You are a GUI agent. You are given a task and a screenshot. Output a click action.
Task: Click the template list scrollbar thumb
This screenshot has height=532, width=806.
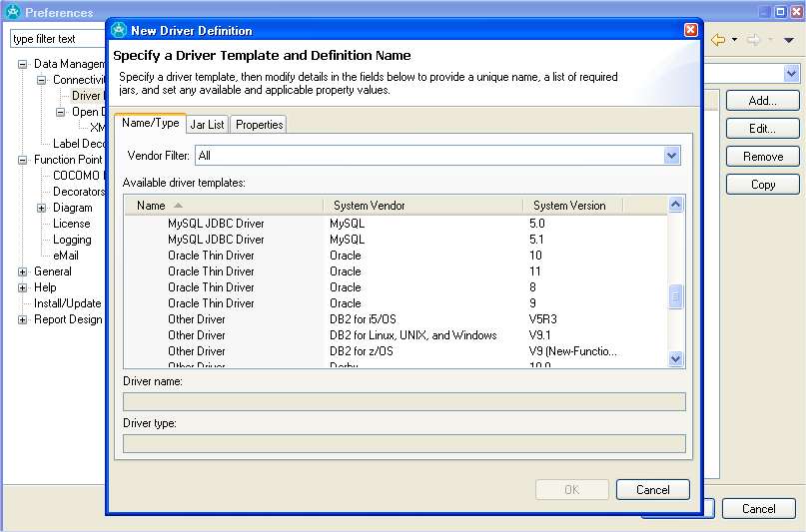click(675, 296)
